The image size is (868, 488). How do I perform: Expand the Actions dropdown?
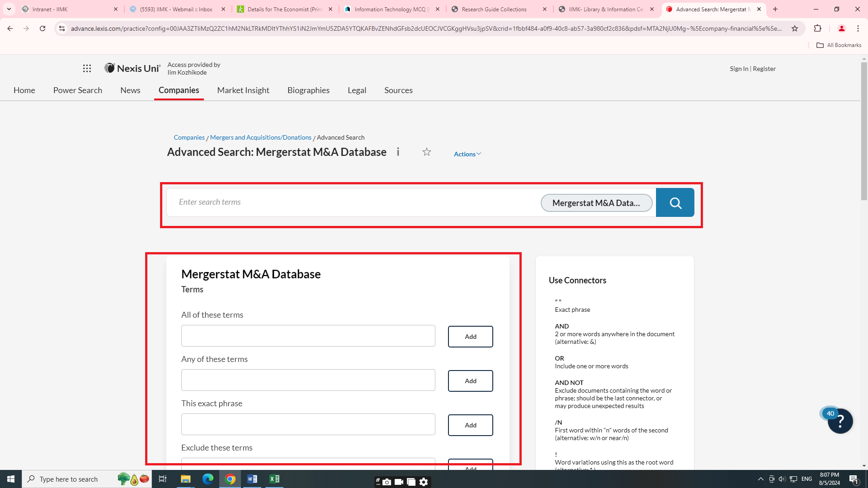pos(467,154)
